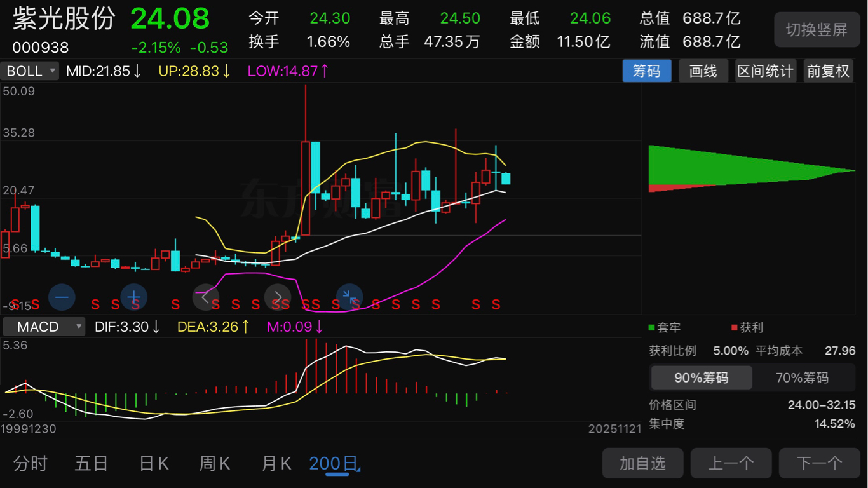Click the current price 24.08
This screenshot has height=488, width=868.
[170, 19]
